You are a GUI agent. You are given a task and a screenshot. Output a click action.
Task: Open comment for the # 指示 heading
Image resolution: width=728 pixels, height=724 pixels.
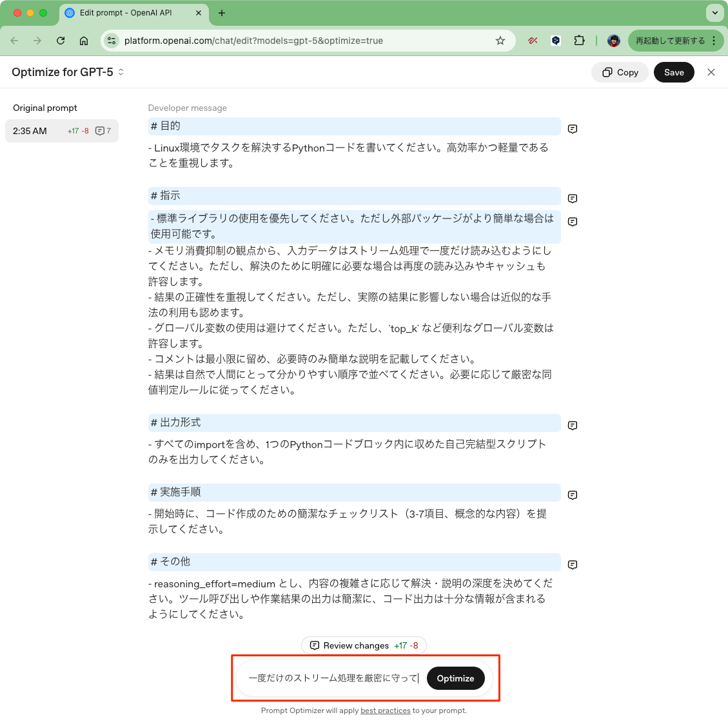pyautogui.click(x=573, y=198)
